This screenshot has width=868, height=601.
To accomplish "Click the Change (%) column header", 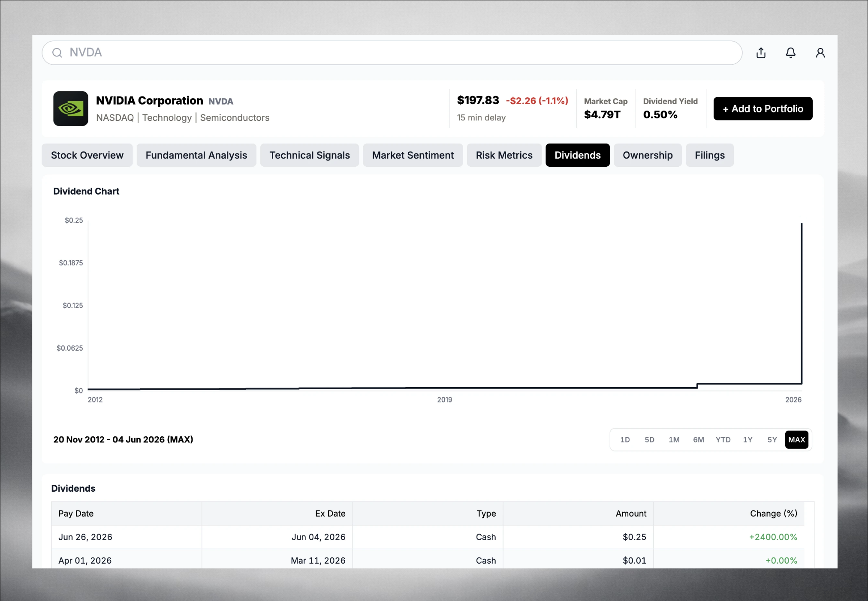I will pos(729,514).
